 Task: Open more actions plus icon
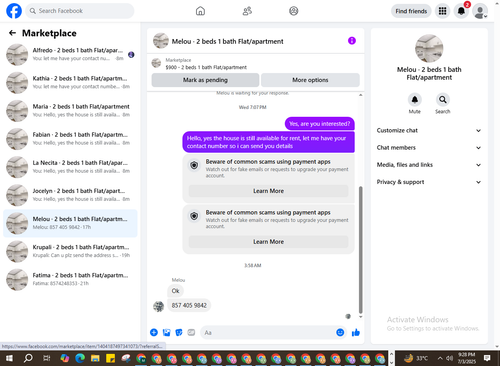[x=154, y=332]
